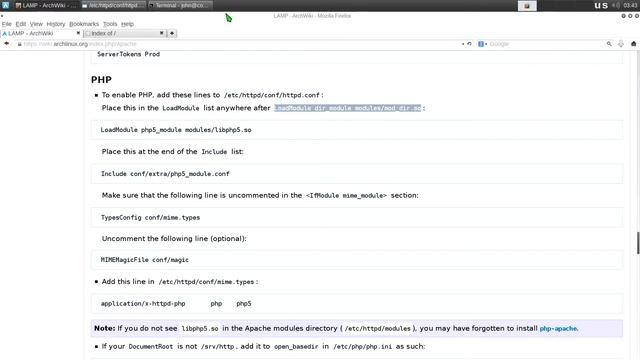Click the page vertical scrollbar thumb

coord(638,242)
